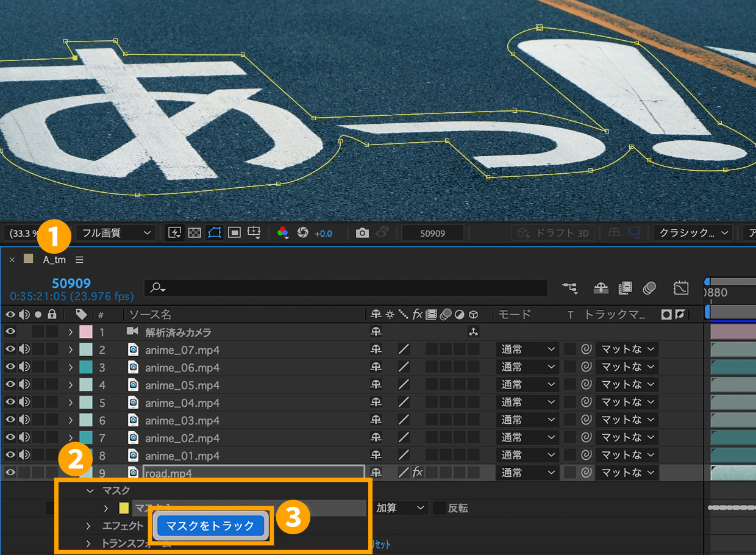Select the A_tm composition tab

click(x=54, y=260)
